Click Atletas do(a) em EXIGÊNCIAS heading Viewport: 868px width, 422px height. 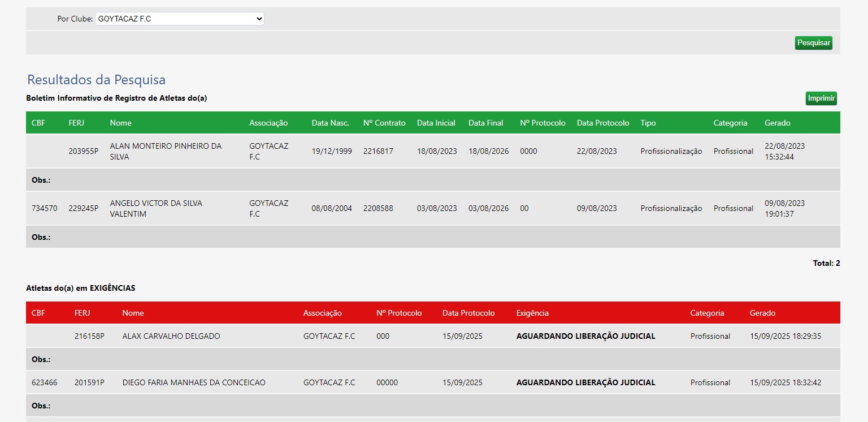click(x=81, y=288)
